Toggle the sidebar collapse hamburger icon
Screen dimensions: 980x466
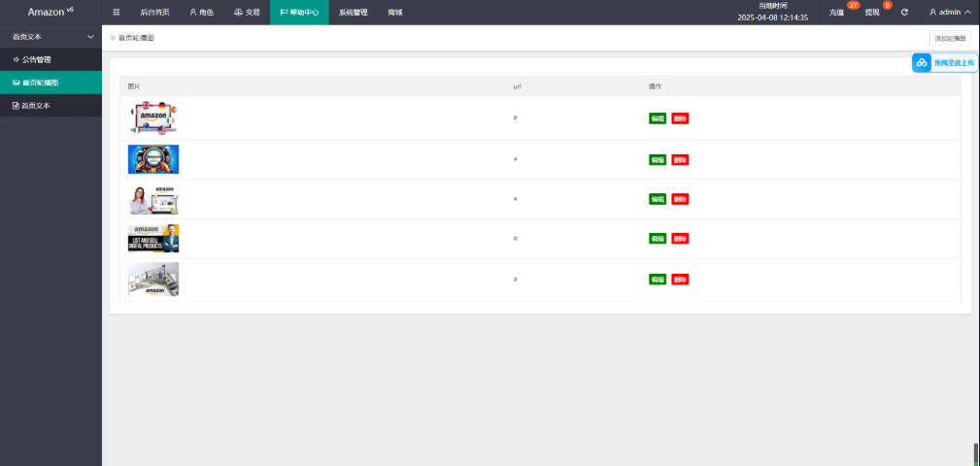pos(117,12)
